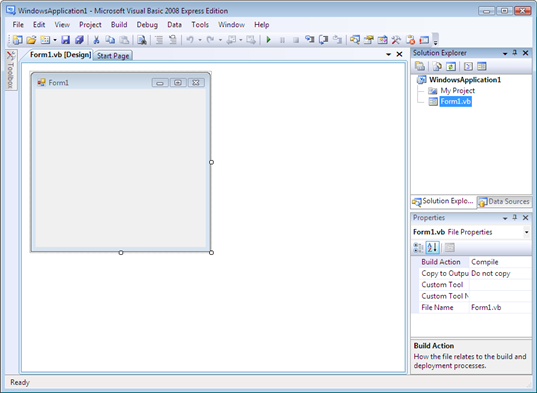This screenshot has width=537, height=393.
Task: Click the Add New Item toolbar icon
Action: click(45, 40)
